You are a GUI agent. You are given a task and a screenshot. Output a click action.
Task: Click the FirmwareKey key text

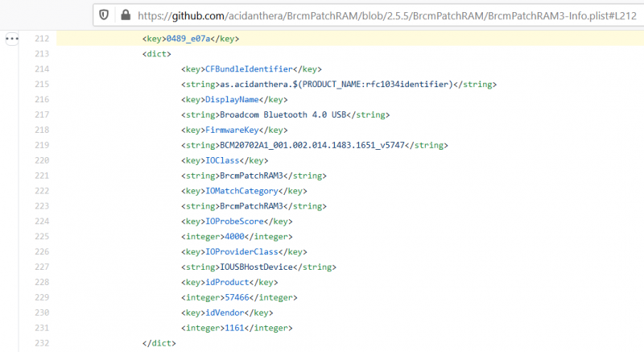[x=232, y=130]
